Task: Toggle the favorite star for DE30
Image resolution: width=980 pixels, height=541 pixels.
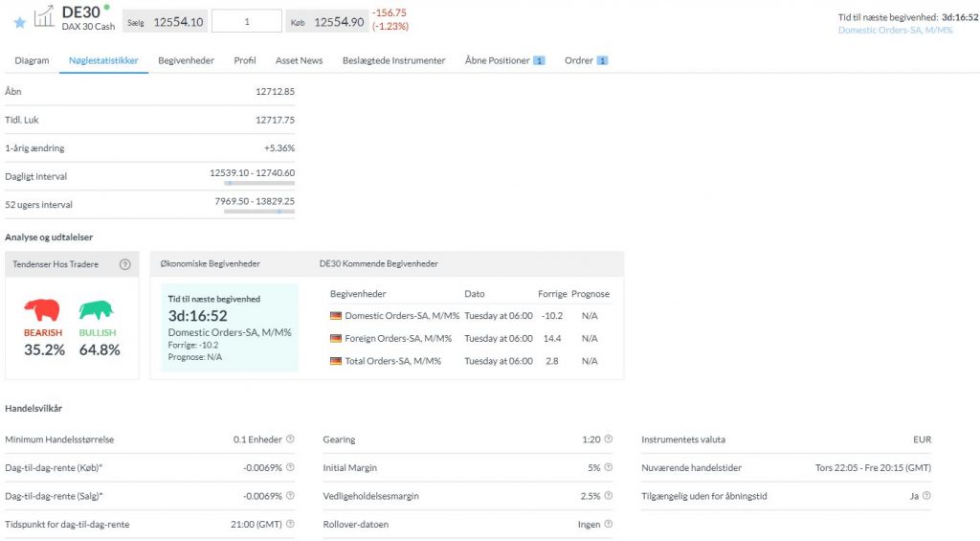Action: pos(19,23)
